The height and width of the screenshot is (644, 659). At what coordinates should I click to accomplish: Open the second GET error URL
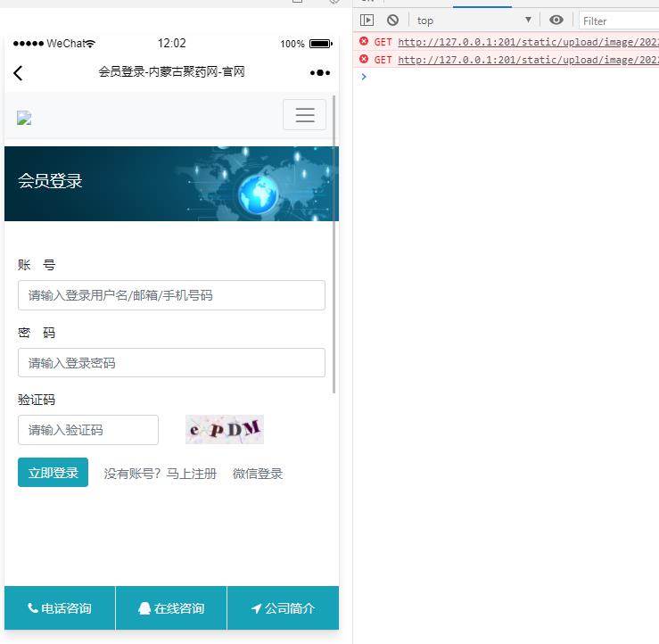[x=528, y=60]
